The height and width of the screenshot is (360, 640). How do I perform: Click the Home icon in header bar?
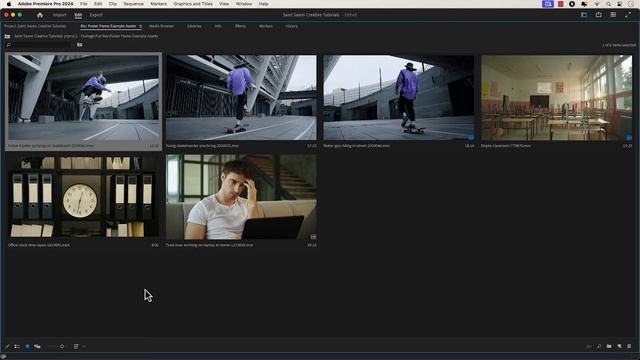tap(40, 15)
